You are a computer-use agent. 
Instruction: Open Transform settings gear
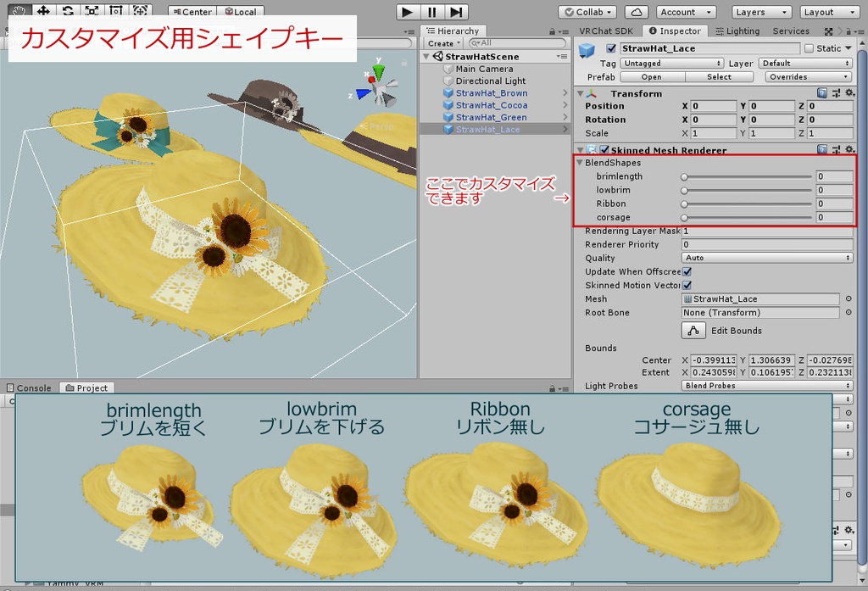coord(849,93)
